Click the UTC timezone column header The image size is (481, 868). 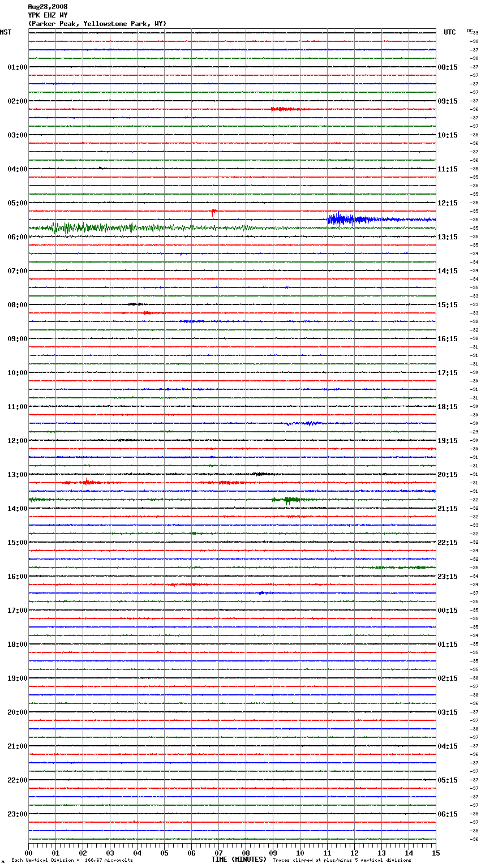pos(450,32)
